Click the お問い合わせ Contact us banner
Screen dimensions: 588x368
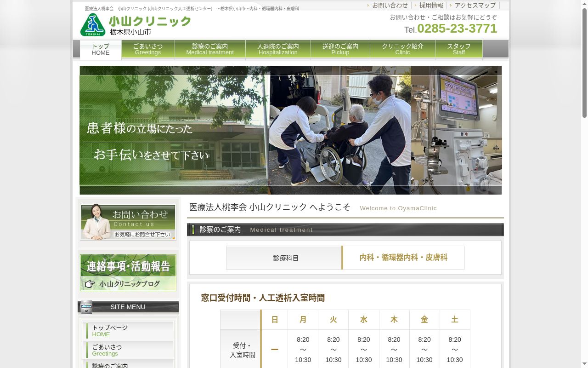(x=128, y=222)
